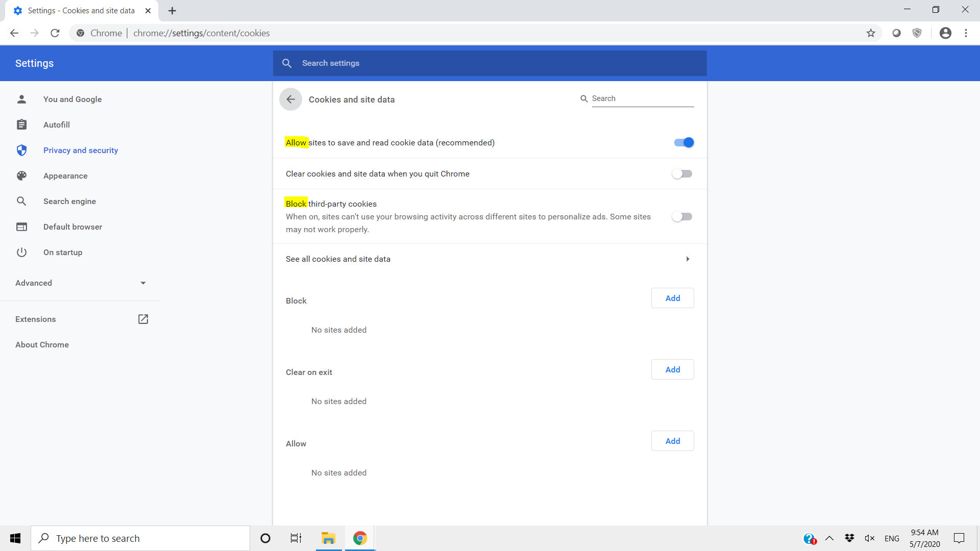Click the Dropbox tray icon

[849, 538]
